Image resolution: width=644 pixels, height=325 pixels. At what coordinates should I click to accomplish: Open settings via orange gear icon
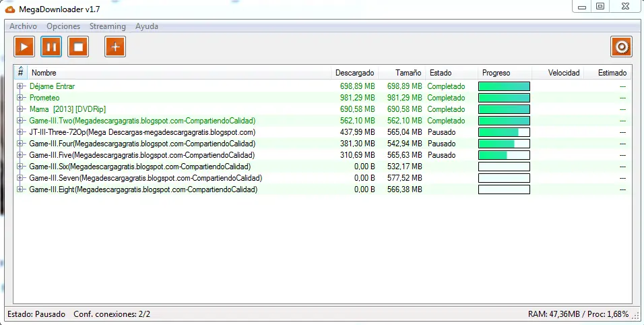[621, 47]
